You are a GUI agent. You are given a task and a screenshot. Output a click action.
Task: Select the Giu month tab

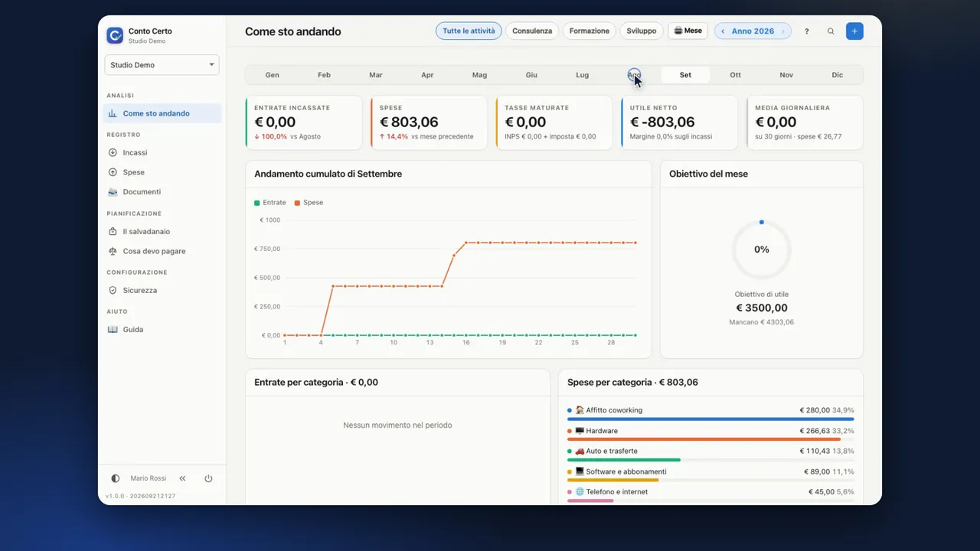pos(531,75)
